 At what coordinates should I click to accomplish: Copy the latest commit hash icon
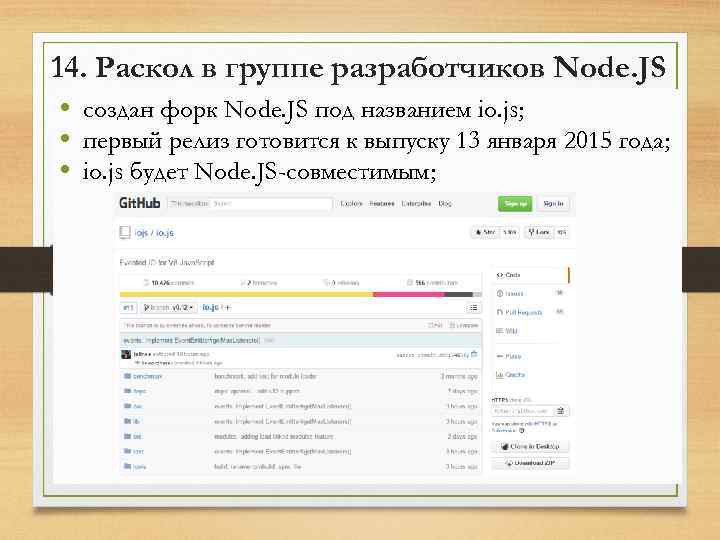pyautogui.click(x=474, y=354)
